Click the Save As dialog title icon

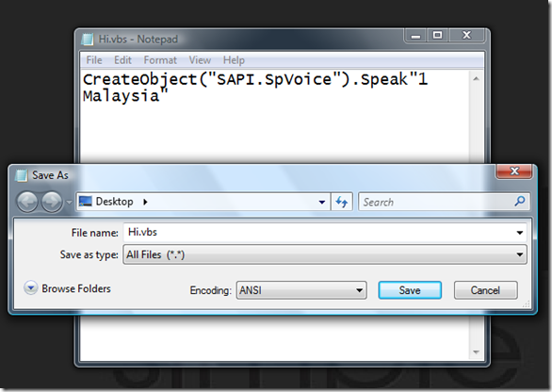tap(21, 175)
